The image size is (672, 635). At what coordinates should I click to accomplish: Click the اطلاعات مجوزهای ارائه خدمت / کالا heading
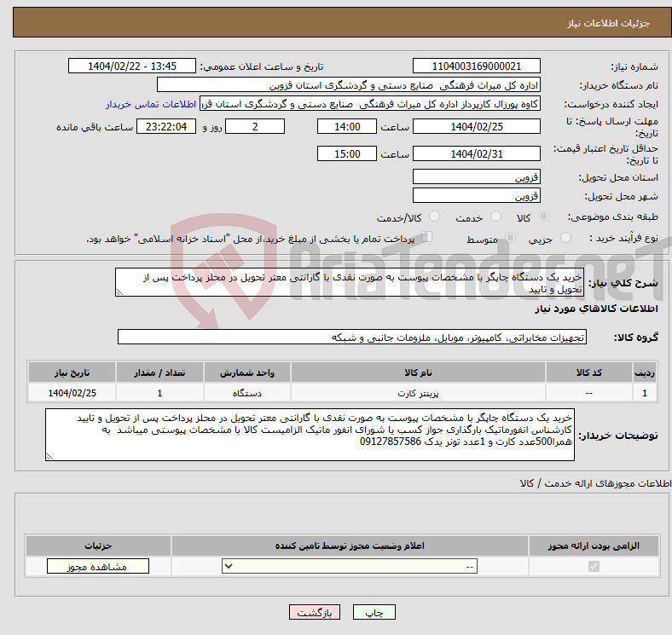tap(596, 483)
